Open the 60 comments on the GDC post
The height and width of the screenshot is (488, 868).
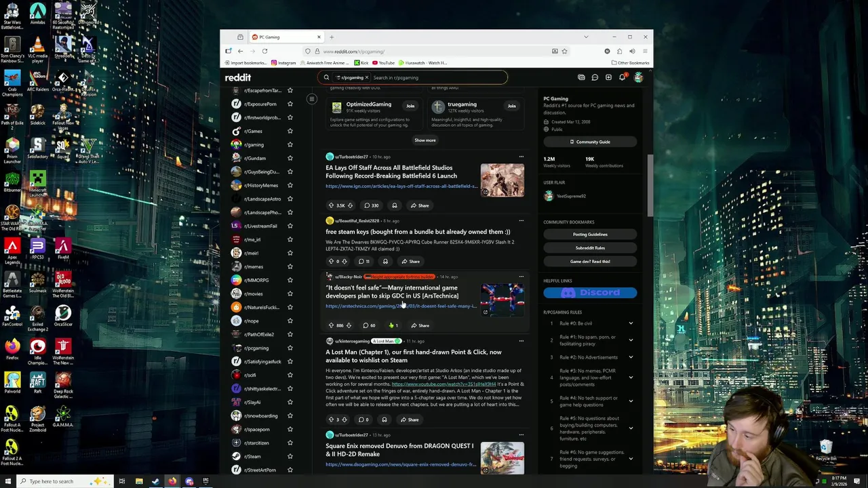369,325
